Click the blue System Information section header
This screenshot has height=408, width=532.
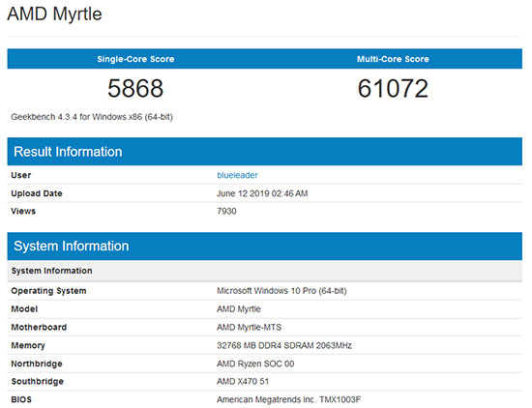(265, 247)
